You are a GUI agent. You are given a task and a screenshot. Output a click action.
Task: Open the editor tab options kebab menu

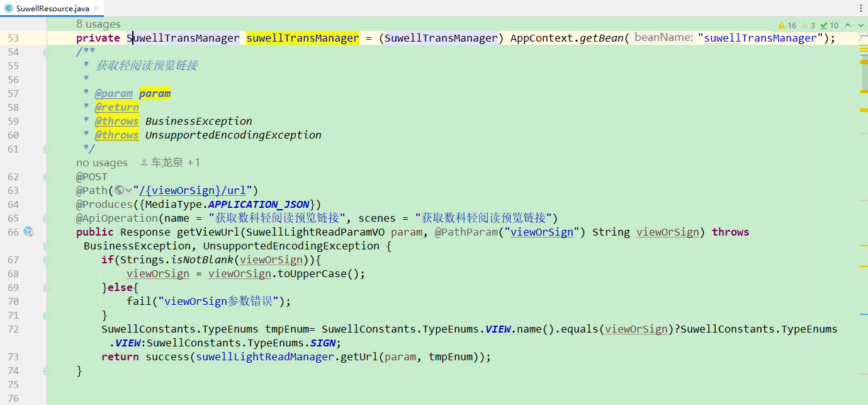(860, 8)
